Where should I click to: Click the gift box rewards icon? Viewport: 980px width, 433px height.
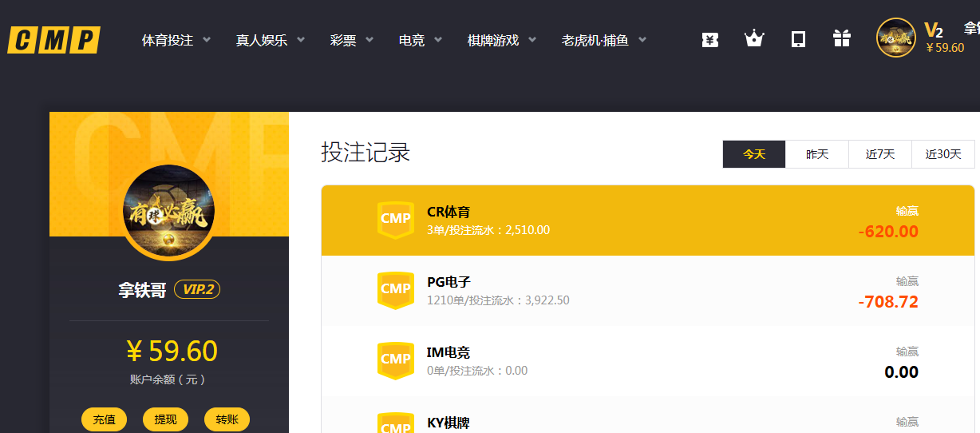click(841, 38)
